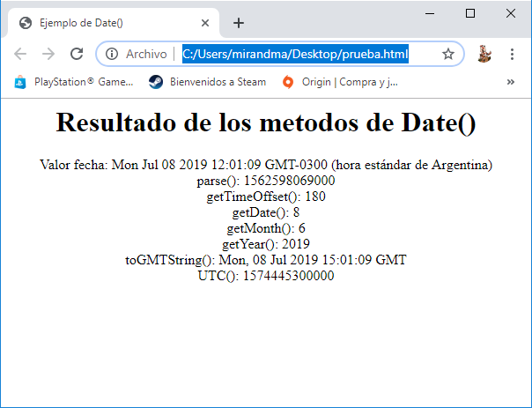Open the Origin Compra bookmark
Viewport: 532px width, 408px height.
pyautogui.click(x=340, y=82)
